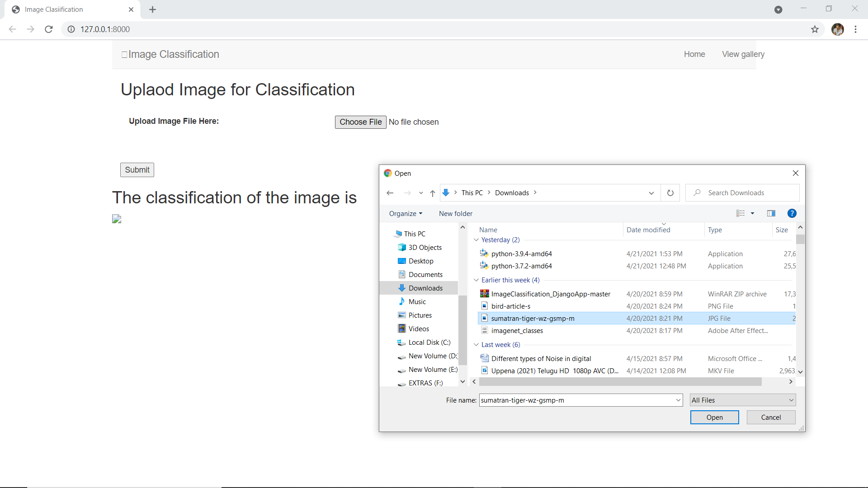This screenshot has width=868, height=488.
Task: Reload the browser page
Action: tap(49, 29)
